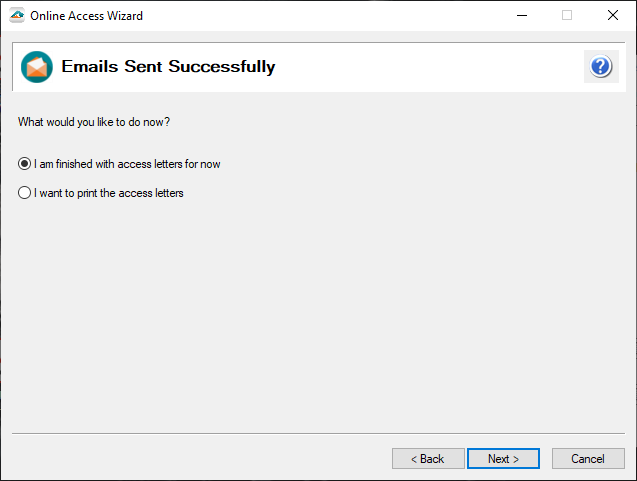Viewport: 637px width, 481px height.
Task: Proceed with the "Next >" button
Action: coord(503,459)
